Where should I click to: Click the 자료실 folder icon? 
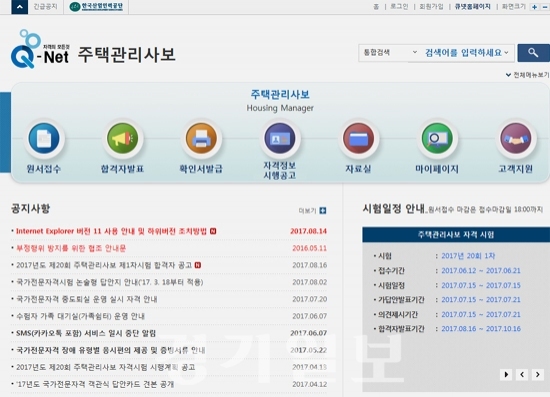358,139
